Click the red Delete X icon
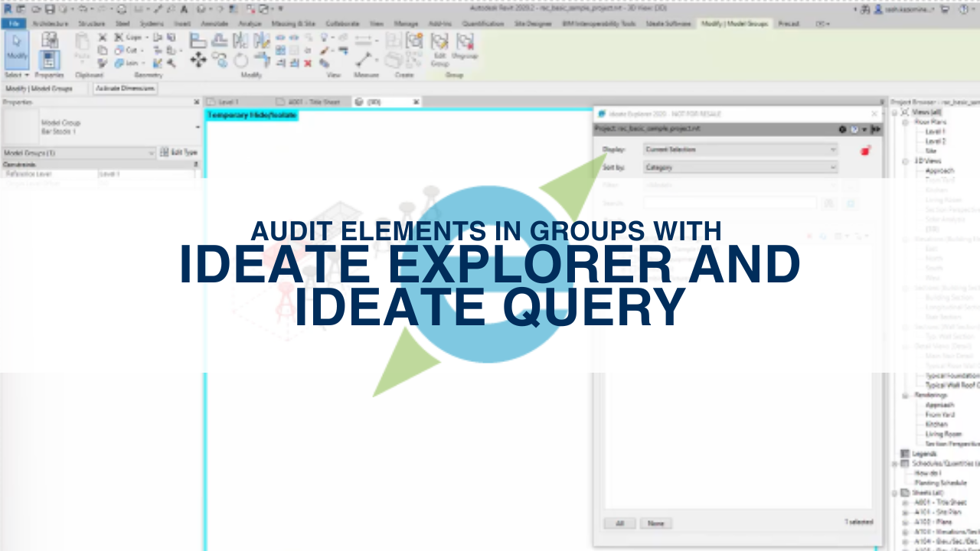The height and width of the screenshot is (551, 980). 308,64
